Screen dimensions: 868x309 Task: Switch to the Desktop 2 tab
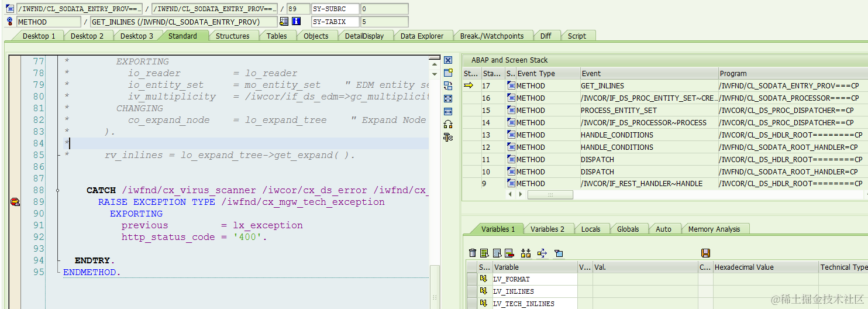pyautogui.click(x=87, y=36)
